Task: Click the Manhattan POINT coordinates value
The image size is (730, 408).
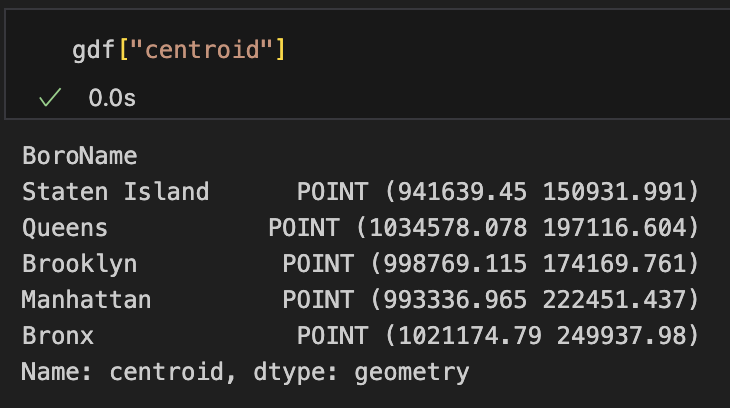Action: point(490,300)
